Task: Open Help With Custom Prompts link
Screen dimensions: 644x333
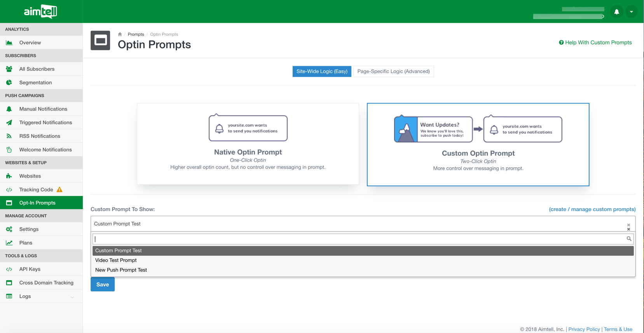Action: (x=595, y=43)
